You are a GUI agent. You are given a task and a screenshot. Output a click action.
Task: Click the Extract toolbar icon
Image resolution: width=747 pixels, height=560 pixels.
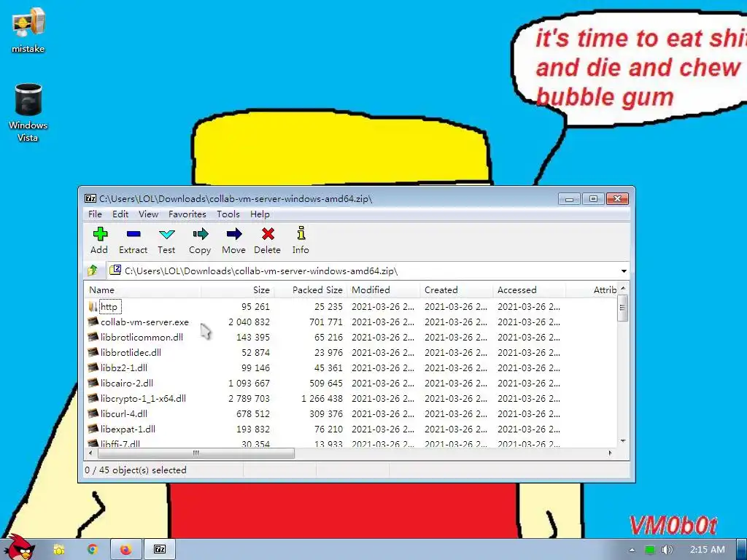pos(133,234)
